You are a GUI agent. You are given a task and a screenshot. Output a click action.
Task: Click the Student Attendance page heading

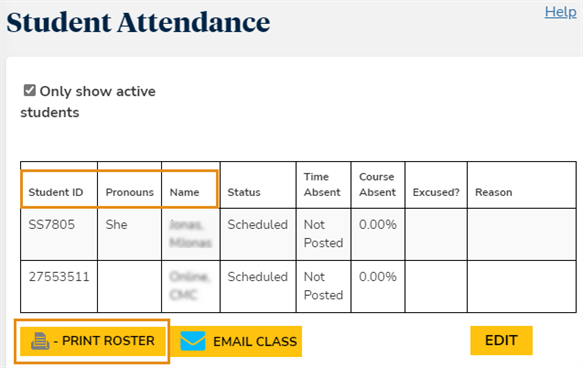click(x=138, y=22)
